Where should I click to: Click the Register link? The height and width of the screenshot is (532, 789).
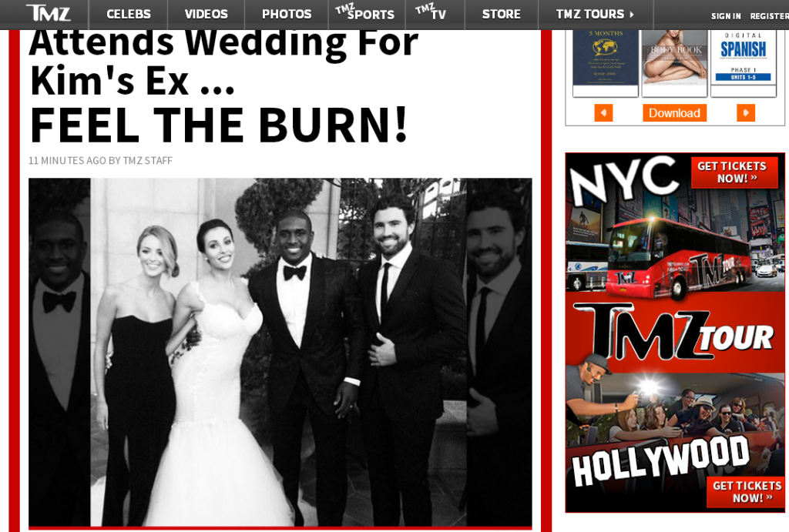770,16
